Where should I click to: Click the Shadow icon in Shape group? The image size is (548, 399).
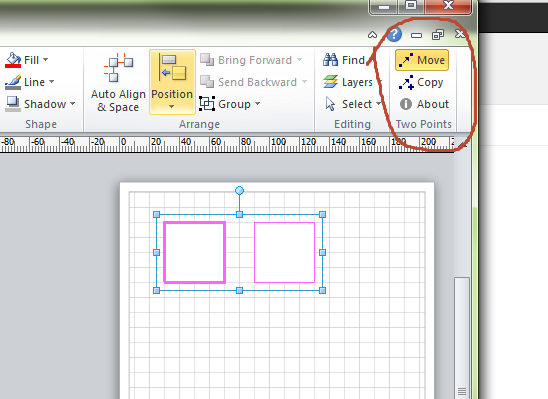point(13,104)
